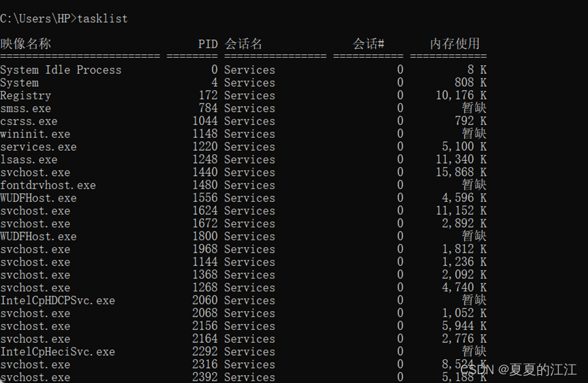588x383 pixels.
Task: Click the IntelCpHeciSvc.exe process name
Action: coord(57,352)
